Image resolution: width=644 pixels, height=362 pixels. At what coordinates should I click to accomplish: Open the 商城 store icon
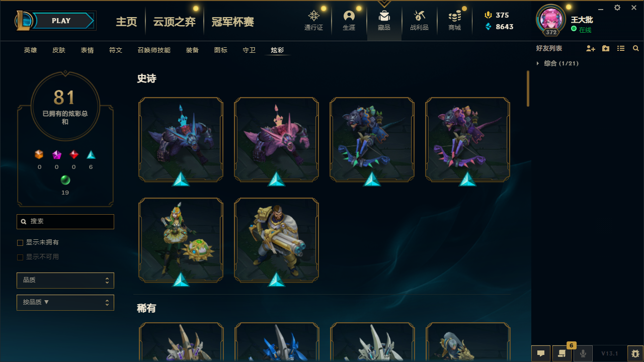[455, 16]
